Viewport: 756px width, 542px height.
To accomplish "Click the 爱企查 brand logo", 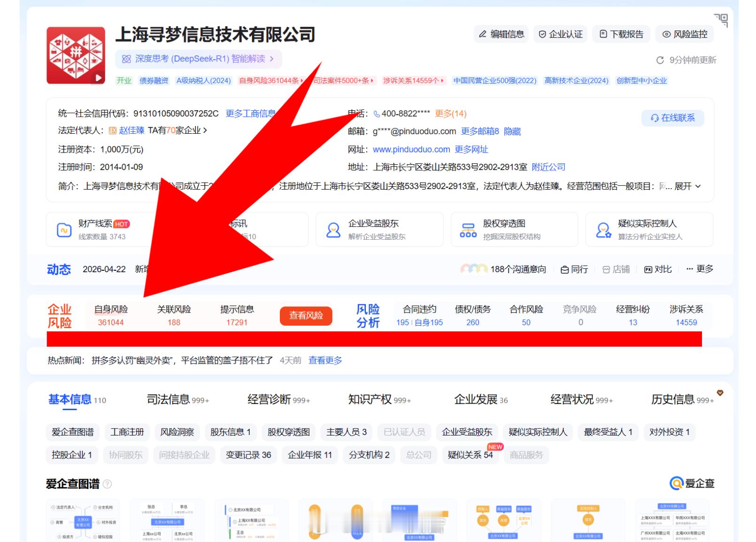I will coord(692,483).
